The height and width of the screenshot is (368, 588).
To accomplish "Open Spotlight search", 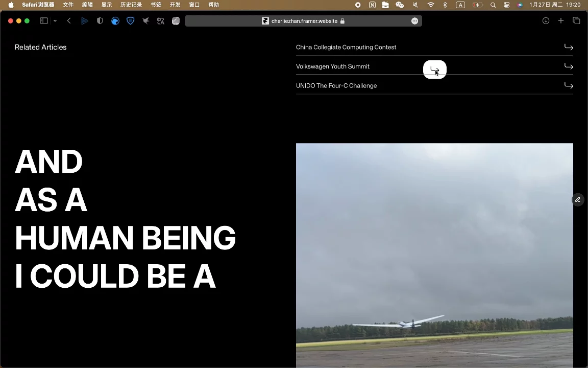I will [493, 5].
